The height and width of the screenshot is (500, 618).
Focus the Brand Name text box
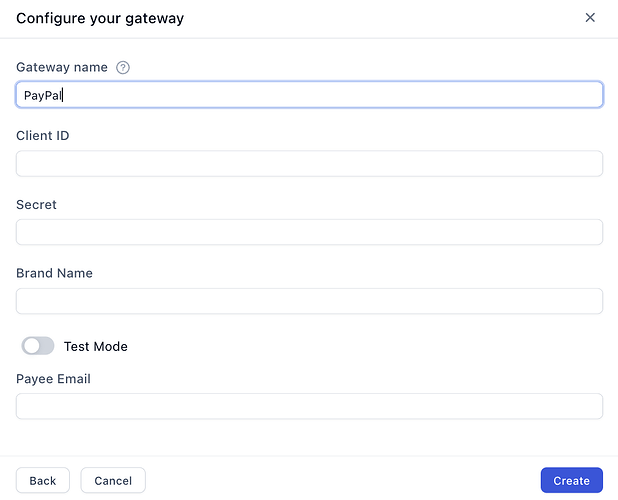coord(309,301)
